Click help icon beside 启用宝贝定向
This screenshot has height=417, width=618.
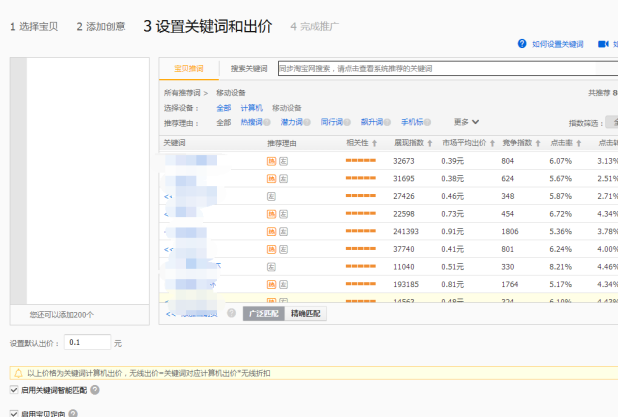pos(73,413)
